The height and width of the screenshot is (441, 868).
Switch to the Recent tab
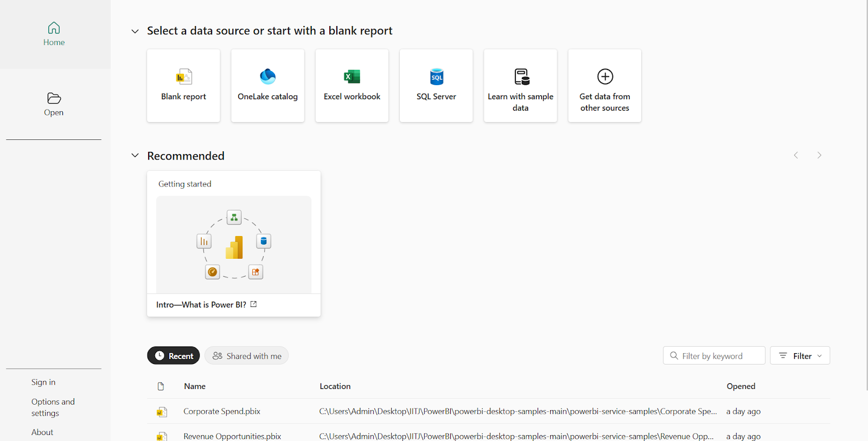pos(174,356)
